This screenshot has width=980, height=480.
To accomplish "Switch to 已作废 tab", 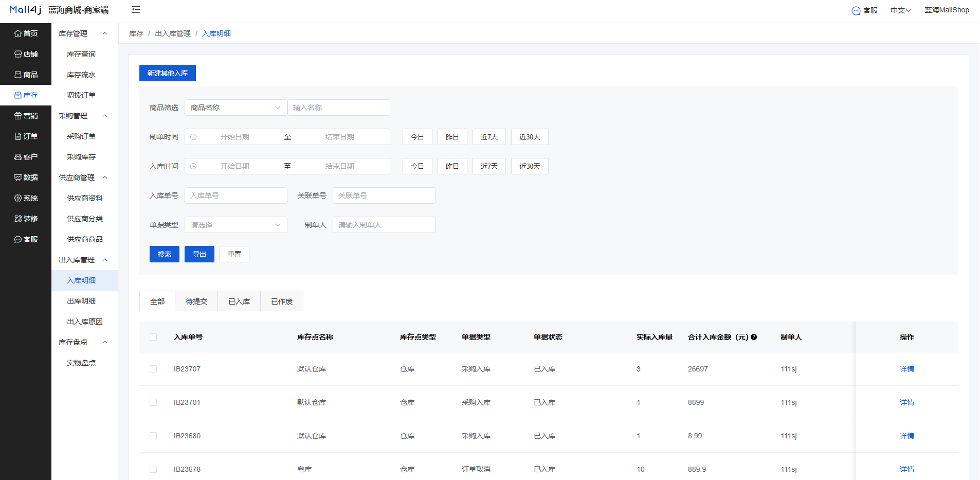I will pyautogui.click(x=282, y=301).
